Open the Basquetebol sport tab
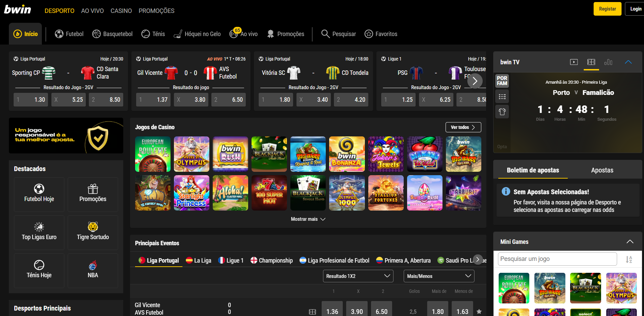This screenshot has height=316, width=644. pos(112,34)
